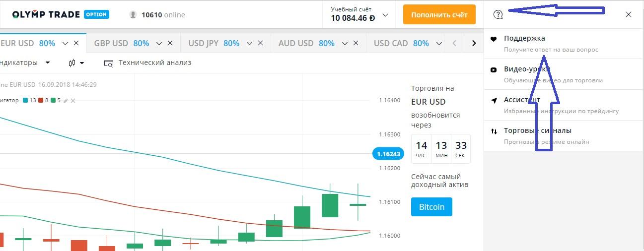Expand GBP USD tab dropdown chevron

[159, 44]
